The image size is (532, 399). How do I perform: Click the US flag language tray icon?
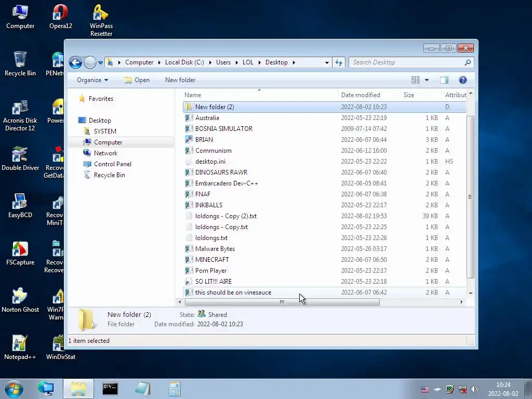pyautogui.click(x=425, y=389)
